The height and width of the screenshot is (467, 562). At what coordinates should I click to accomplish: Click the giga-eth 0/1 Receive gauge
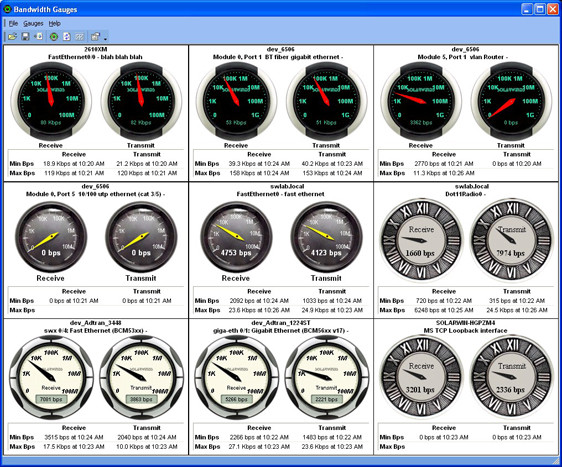pos(236,377)
